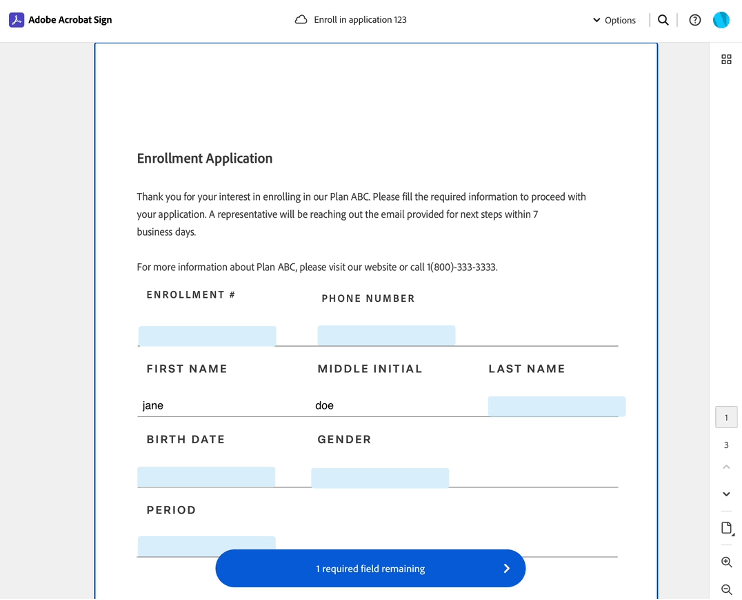Viewport: 742px width, 600px height.
Task: Open the help question mark icon
Action: pyautogui.click(x=695, y=20)
